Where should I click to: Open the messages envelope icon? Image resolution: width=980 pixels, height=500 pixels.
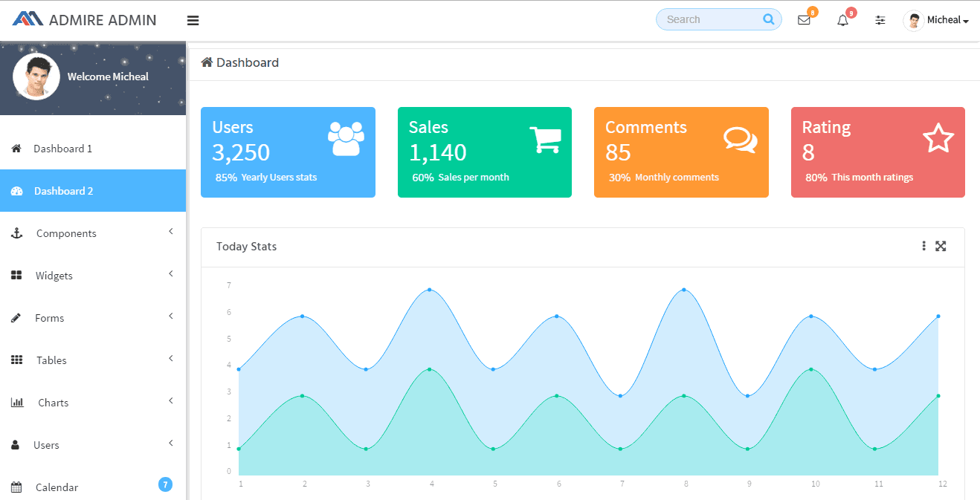(x=804, y=20)
